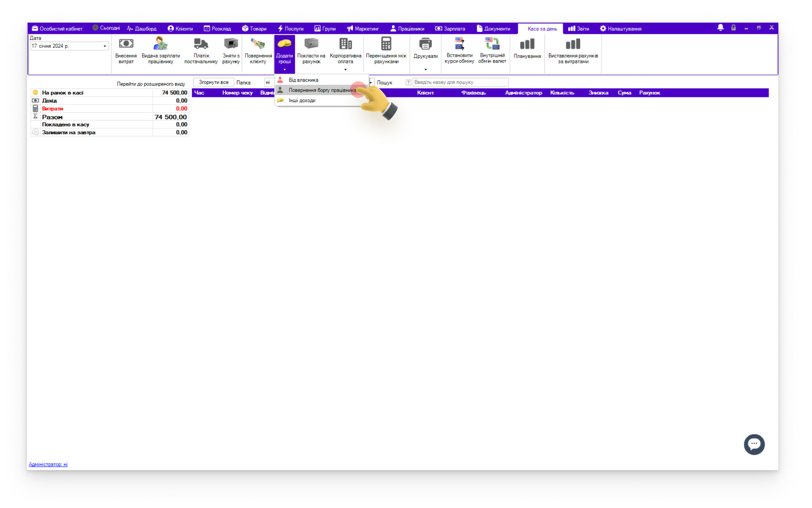Screen dimensions: 812x508
Task: Open the Планування chart tool
Action: point(527,49)
